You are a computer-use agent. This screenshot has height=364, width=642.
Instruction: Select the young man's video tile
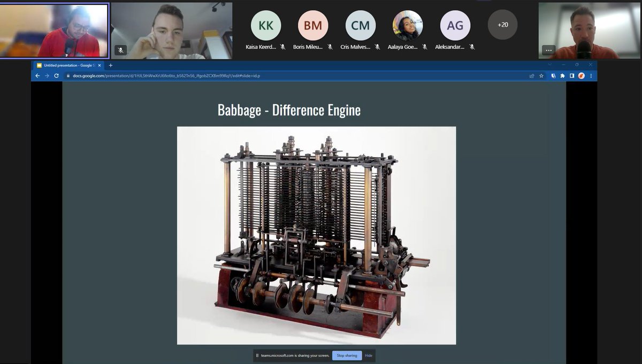[x=172, y=30]
